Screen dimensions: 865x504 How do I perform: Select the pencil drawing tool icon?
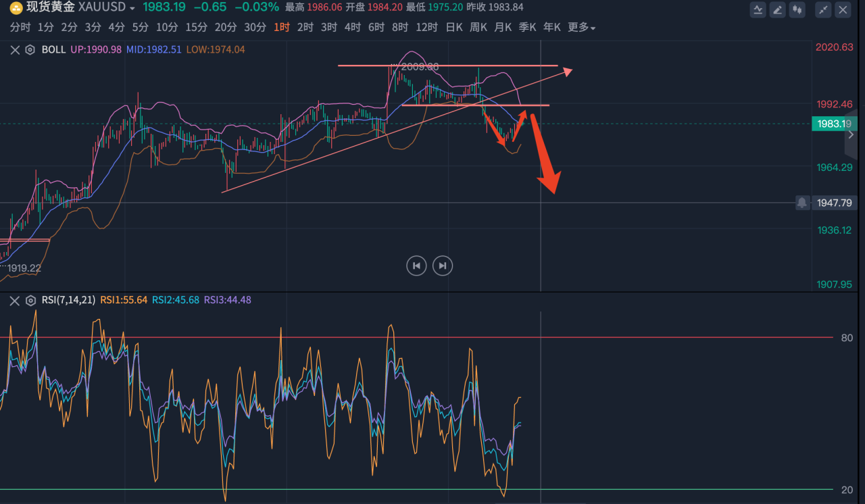pos(778,9)
